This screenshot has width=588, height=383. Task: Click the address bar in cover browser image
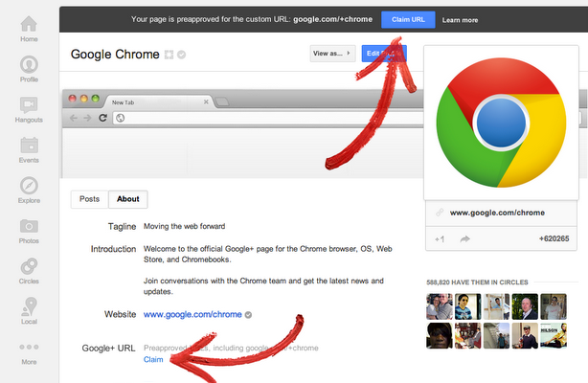pyautogui.click(x=270, y=118)
